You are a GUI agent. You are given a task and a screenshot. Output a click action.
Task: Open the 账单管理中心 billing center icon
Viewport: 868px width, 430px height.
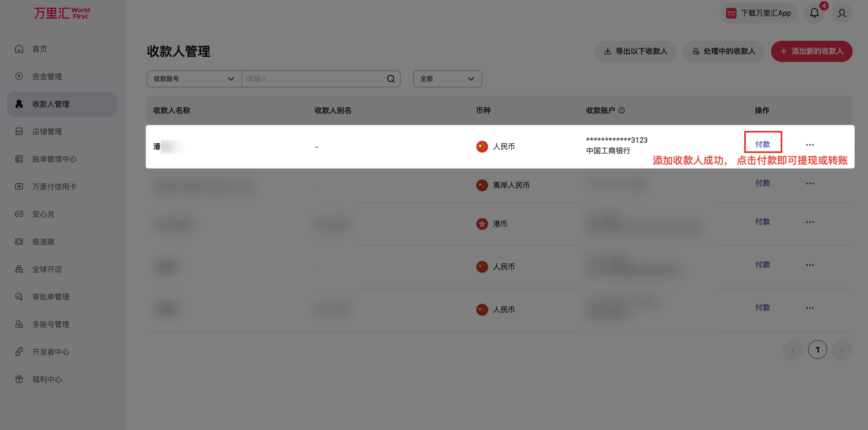tap(19, 159)
